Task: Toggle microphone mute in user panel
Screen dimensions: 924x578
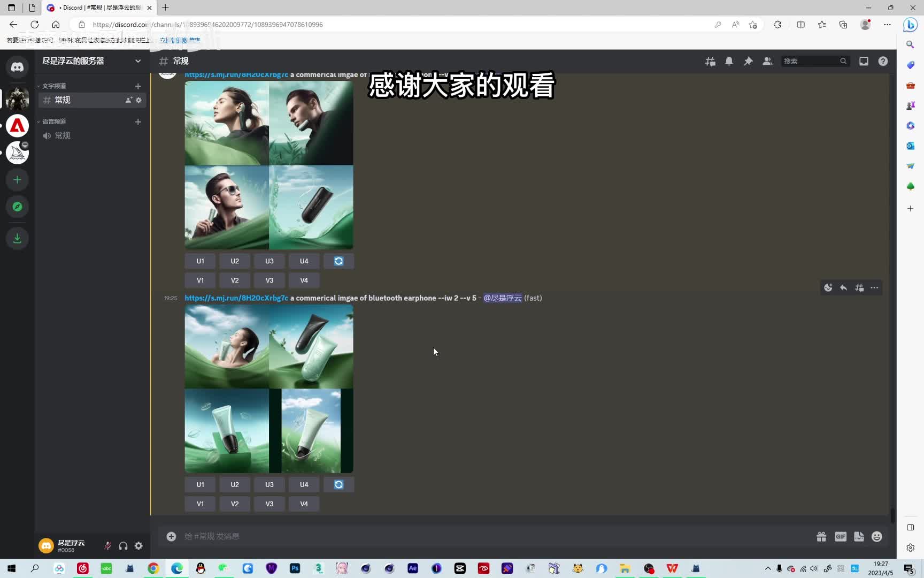Action: (x=107, y=546)
